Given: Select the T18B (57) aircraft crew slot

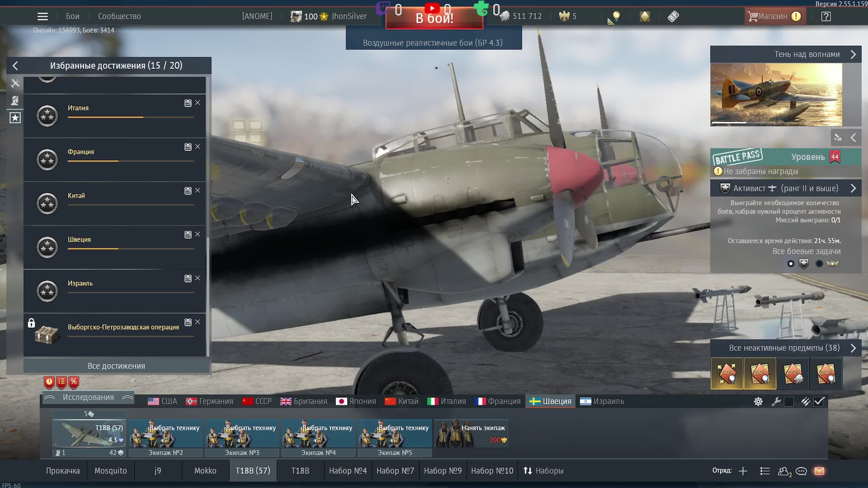Looking at the screenshot, I should pos(89,433).
